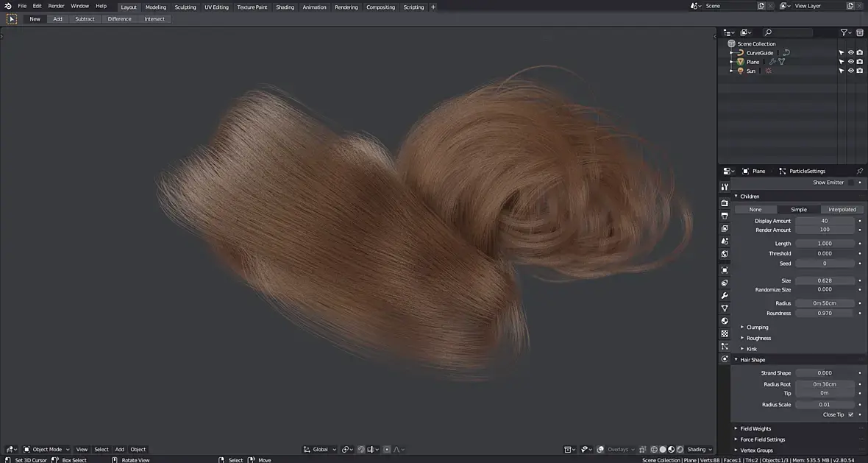
Task: Uncheck the Close Tip checkbox
Action: [x=851, y=414]
